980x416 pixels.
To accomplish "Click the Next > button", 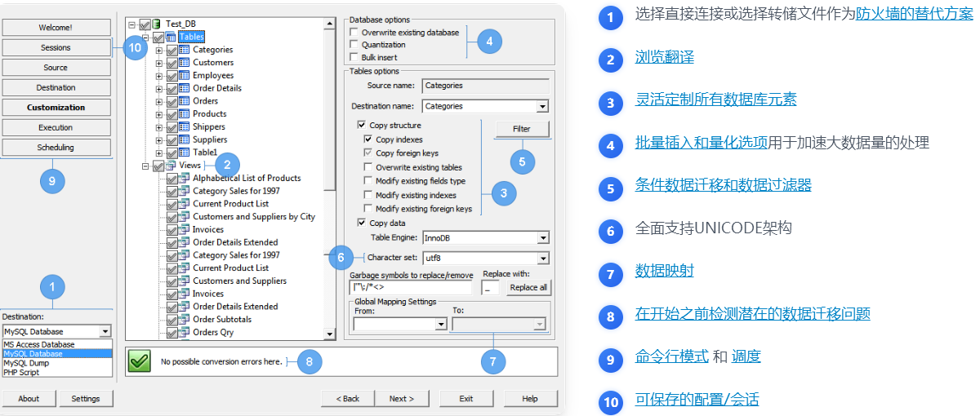I will coord(400,399).
